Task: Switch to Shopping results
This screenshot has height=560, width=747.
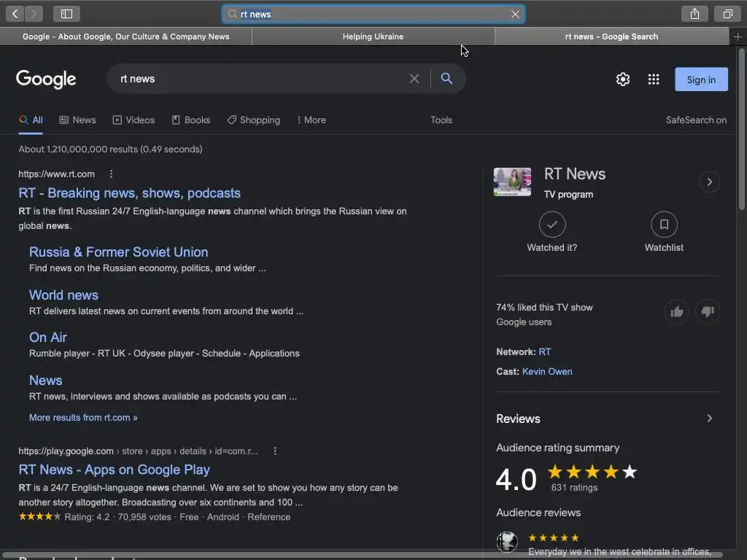Action: pos(254,120)
